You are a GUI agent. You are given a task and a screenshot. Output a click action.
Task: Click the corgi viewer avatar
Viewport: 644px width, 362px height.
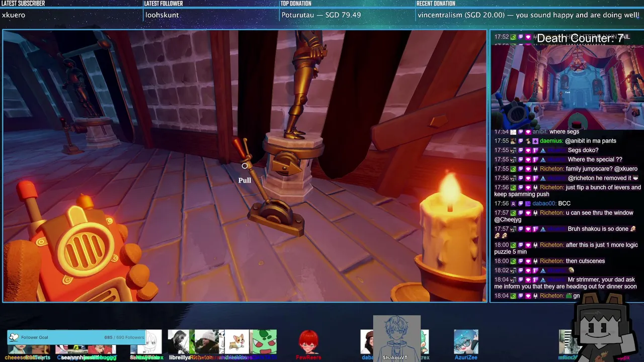coord(236,341)
